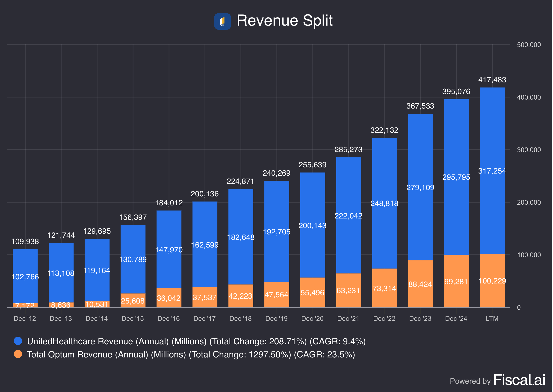
Task: Toggle the UnitedHealthcare Revenue legend entry
Action: click(196, 341)
